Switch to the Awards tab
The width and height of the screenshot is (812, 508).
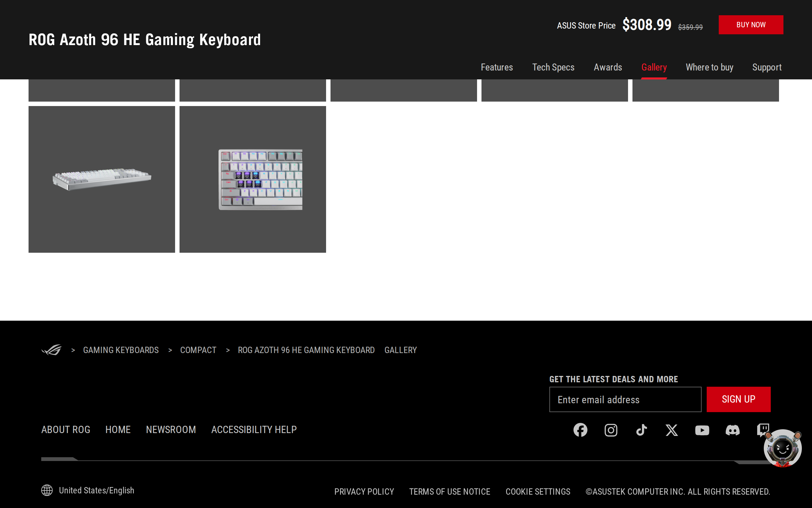(608, 67)
